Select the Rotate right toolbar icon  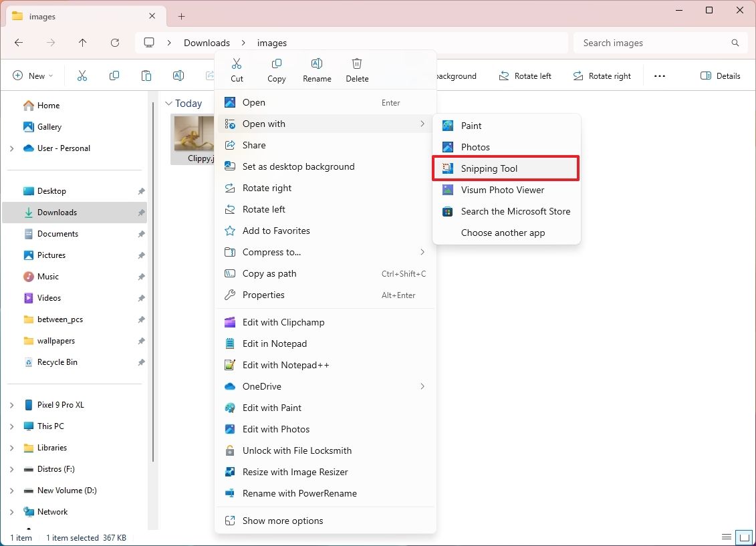tap(577, 76)
